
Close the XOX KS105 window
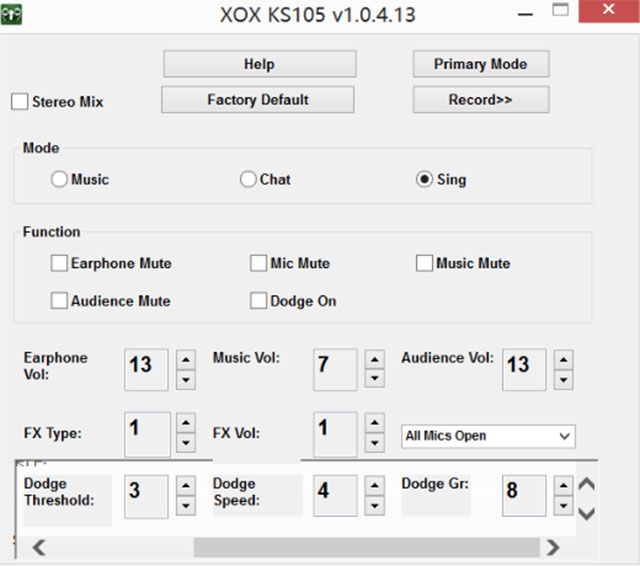pyautogui.click(x=609, y=10)
